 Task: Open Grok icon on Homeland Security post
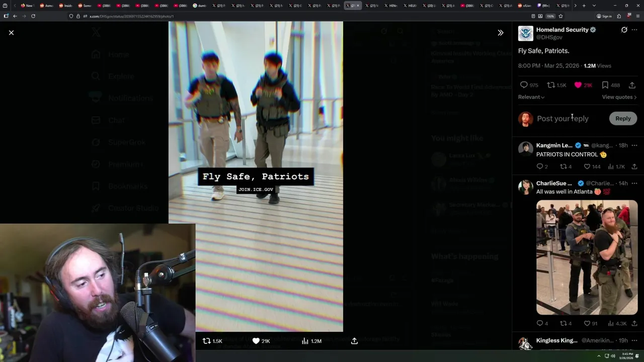[x=624, y=30]
